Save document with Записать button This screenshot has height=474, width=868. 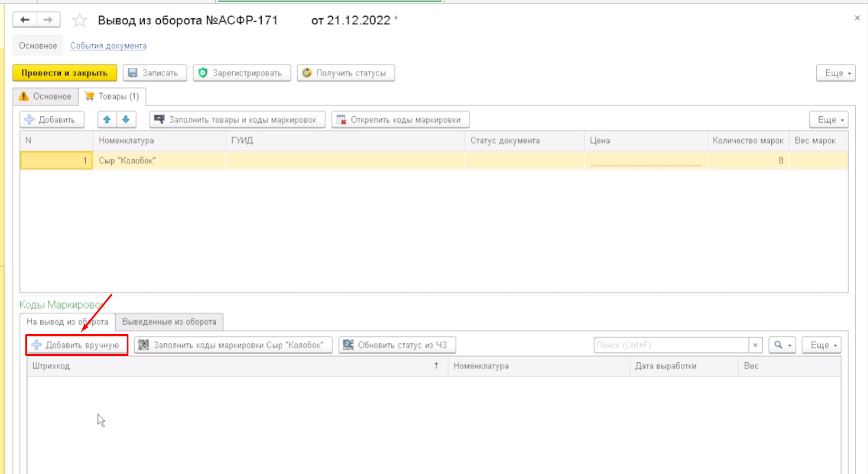[x=154, y=73]
